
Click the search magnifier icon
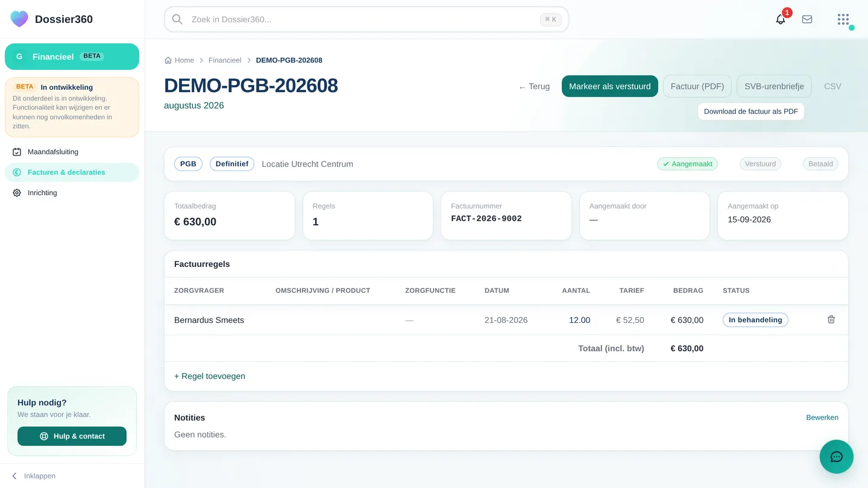177,19
